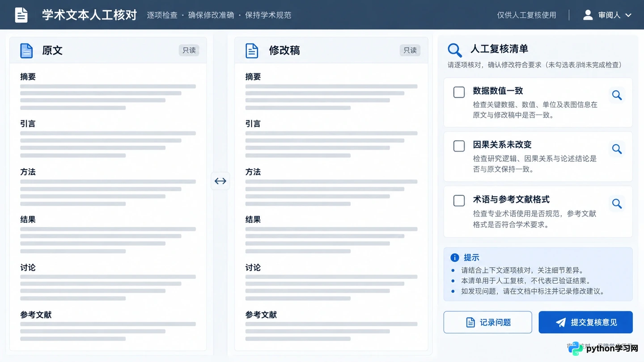The image size is (644, 362).
Task: Select the 引言 heading in 修改稿
Action: point(253,124)
